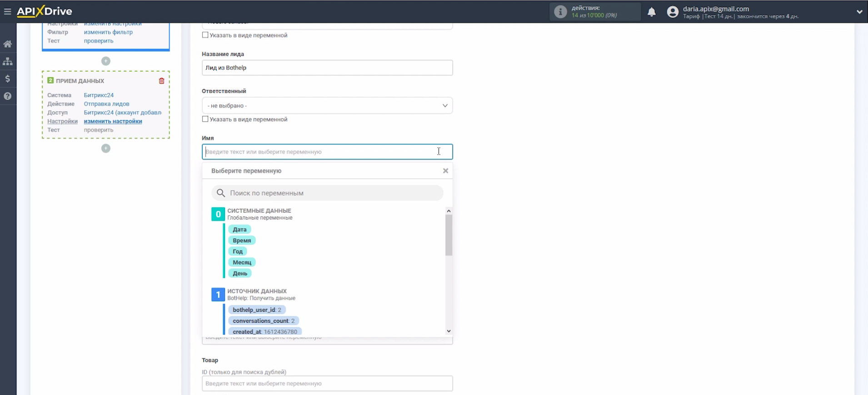The width and height of the screenshot is (868, 395).
Task: Click the Товар ID input field
Action: tap(327, 384)
